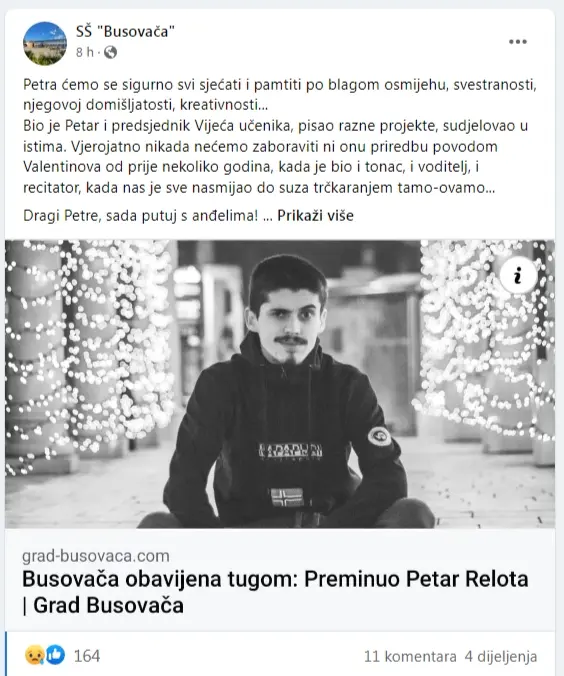Open the SŠ "Busovača" profile picture
Screen dimensions: 564x676
pyautogui.click(x=45, y=44)
